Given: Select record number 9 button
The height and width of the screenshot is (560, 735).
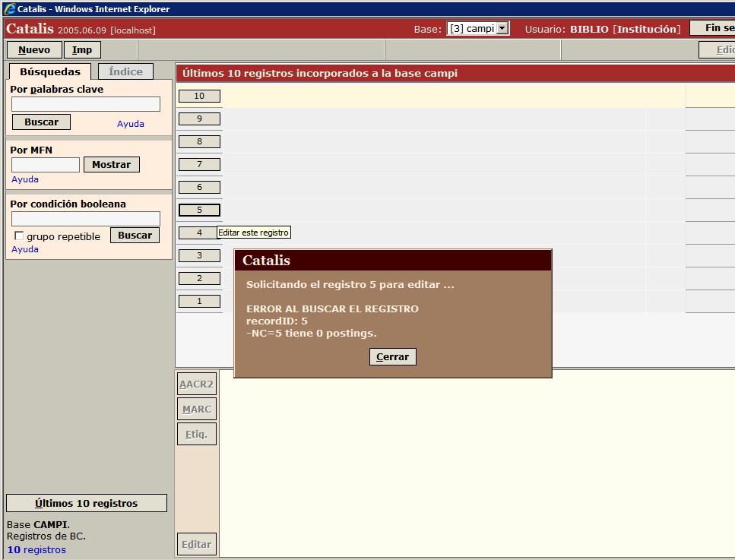Looking at the screenshot, I should point(199,119).
